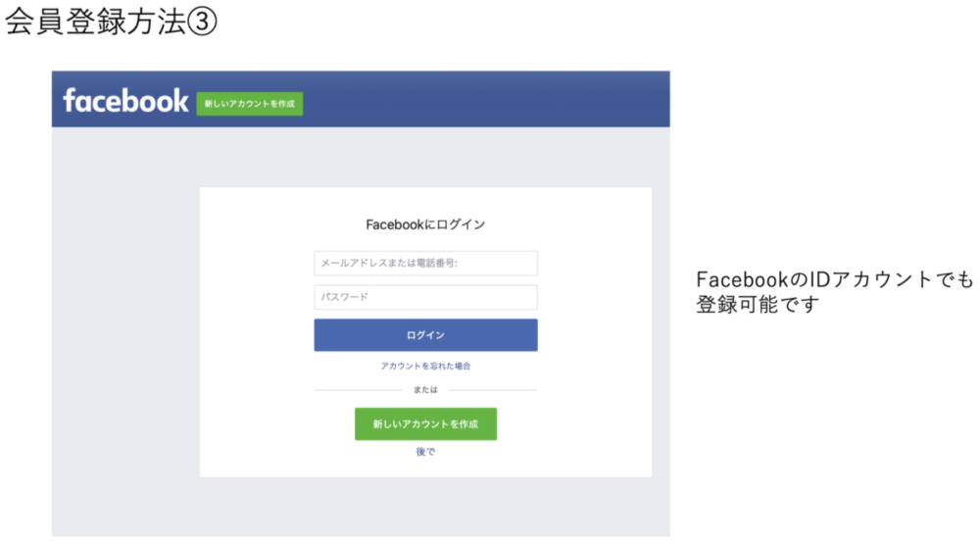This screenshot has width=980, height=544.
Task: Focus the メールアドレスまたは電話番号 input field
Action: [425, 264]
